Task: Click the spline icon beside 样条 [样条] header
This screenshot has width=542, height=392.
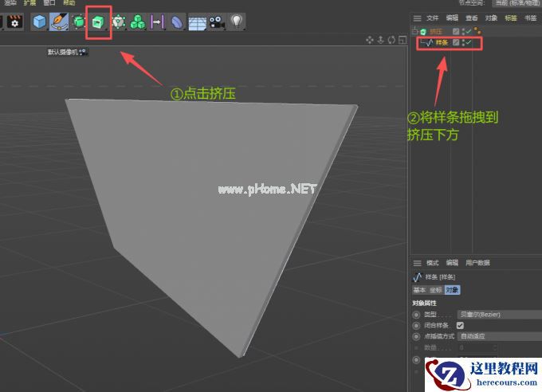Action: [x=418, y=277]
